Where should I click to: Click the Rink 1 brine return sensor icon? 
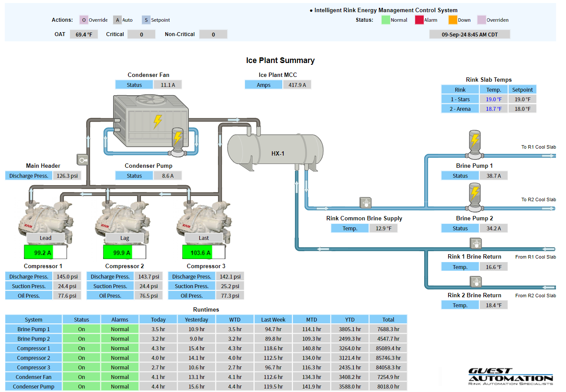point(476,243)
